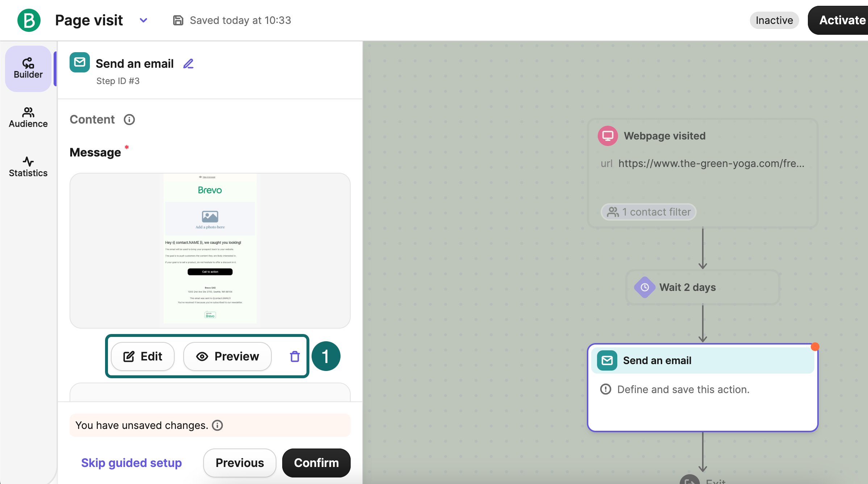Image resolution: width=868 pixels, height=484 pixels.
Task: Select the email template thumbnail
Action: [210, 250]
